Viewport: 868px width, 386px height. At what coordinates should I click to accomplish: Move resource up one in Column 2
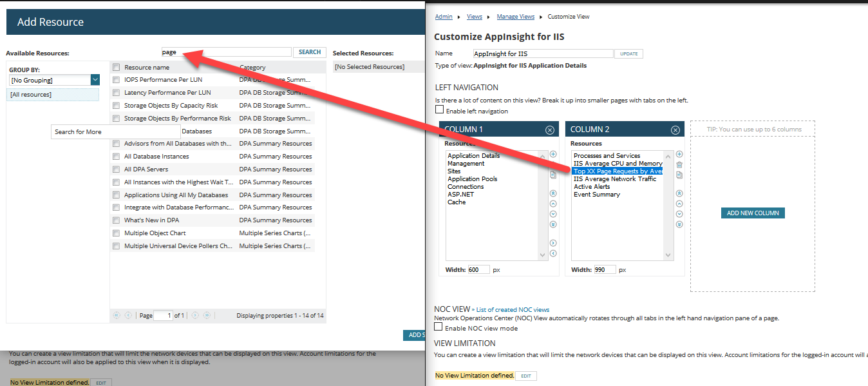point(679,204)
